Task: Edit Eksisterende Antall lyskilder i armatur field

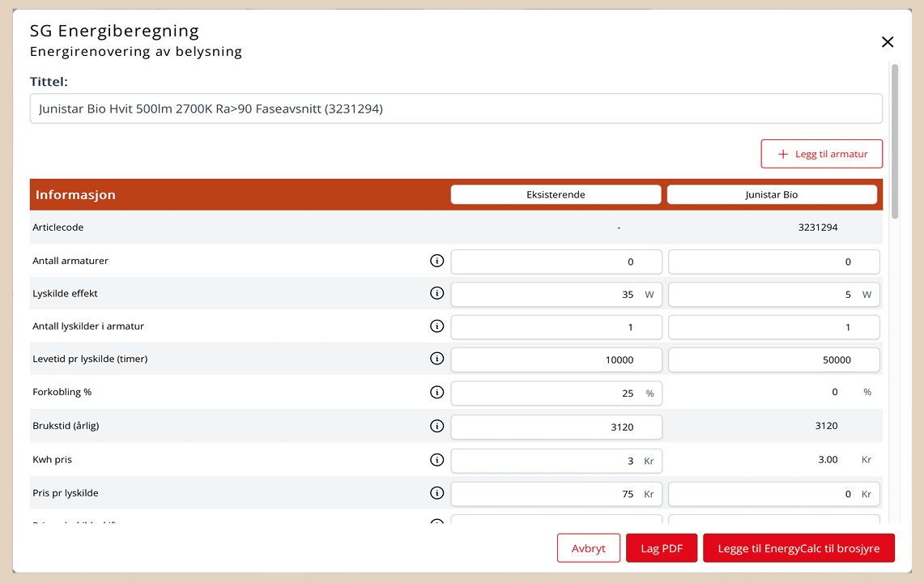Action: coord(556,327)
